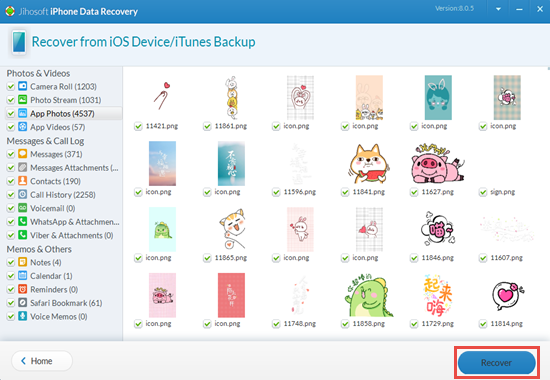Click the Reminders alarm icon
The width and height of the screenshot is (550, 380).
(x=22, y=289)
